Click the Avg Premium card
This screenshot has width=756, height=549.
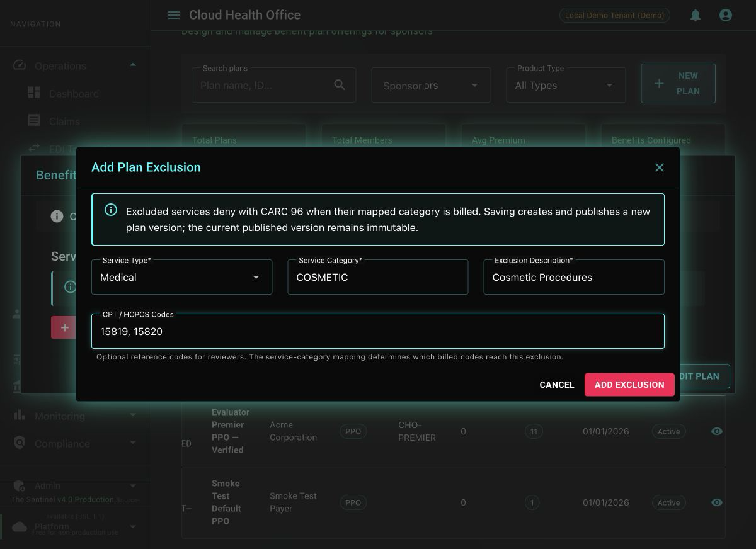[x=524, y=137]
